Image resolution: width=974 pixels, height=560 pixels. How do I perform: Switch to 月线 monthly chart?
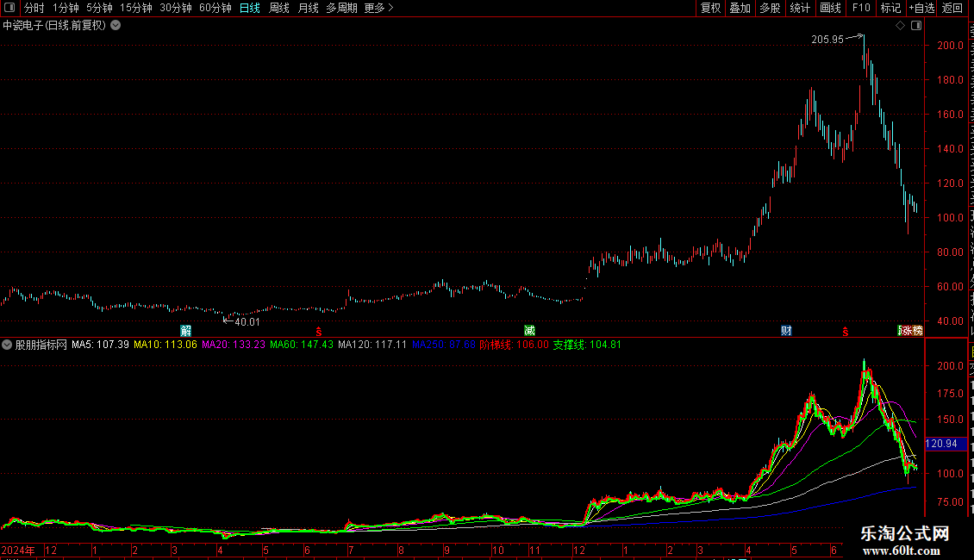coord(308,8)
